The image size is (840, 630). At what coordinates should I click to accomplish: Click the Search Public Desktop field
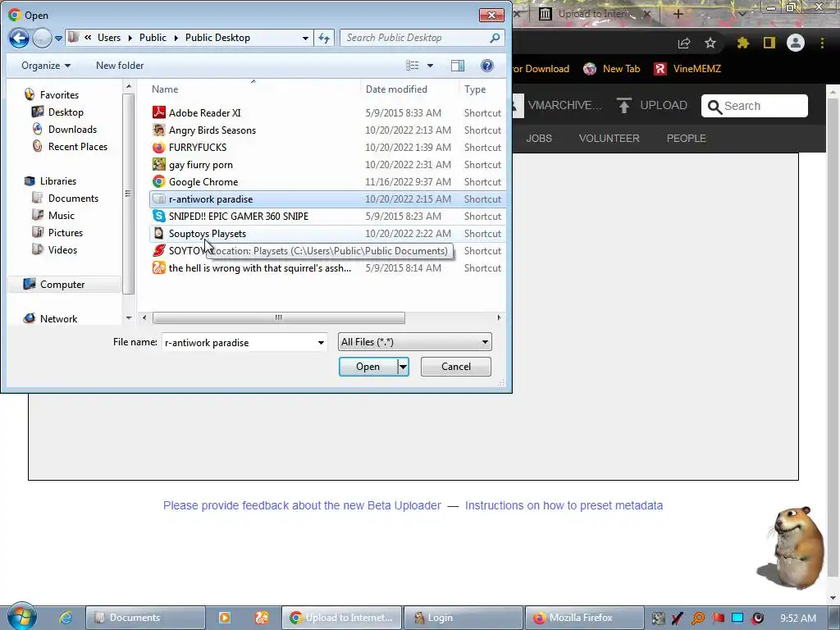click(422, 38)
